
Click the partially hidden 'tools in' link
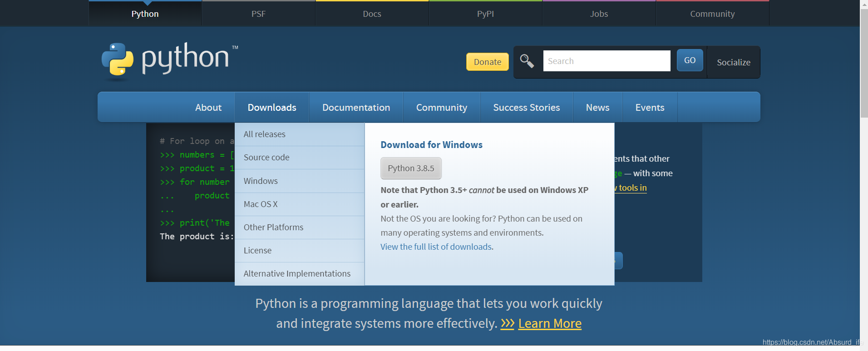[631, 188]
